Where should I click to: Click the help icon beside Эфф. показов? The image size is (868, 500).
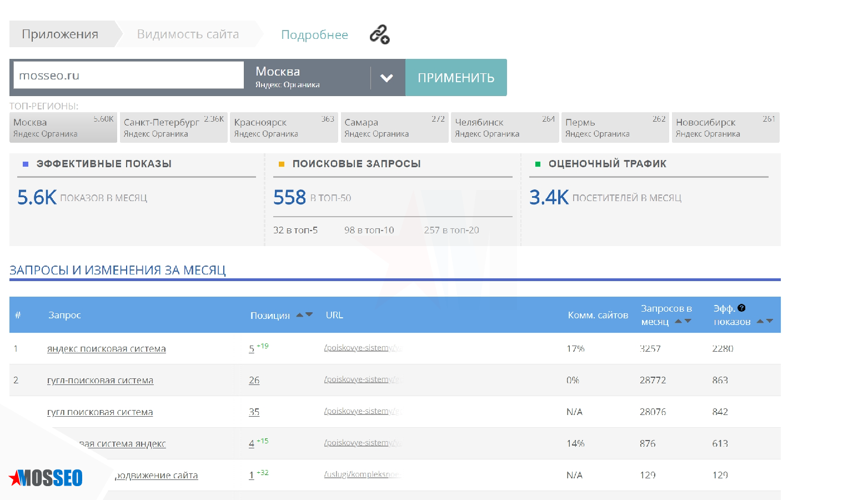click(x=741, y=308)
